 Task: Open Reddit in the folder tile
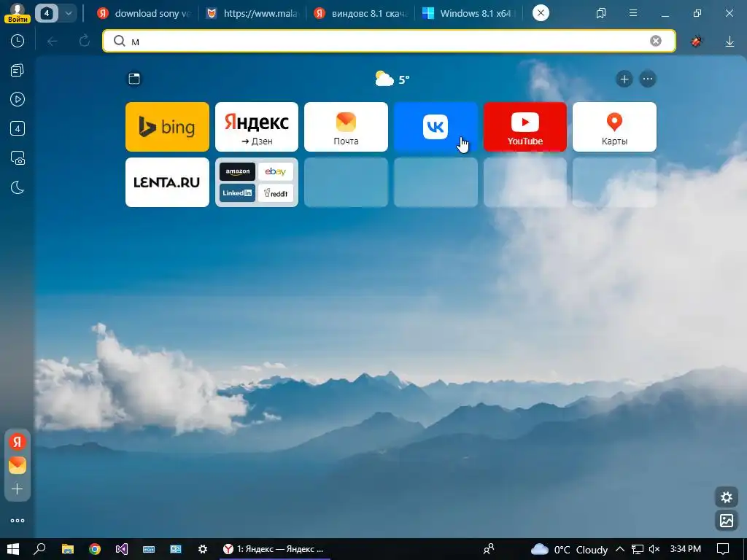pyautogui.click(x=275, y=192)
